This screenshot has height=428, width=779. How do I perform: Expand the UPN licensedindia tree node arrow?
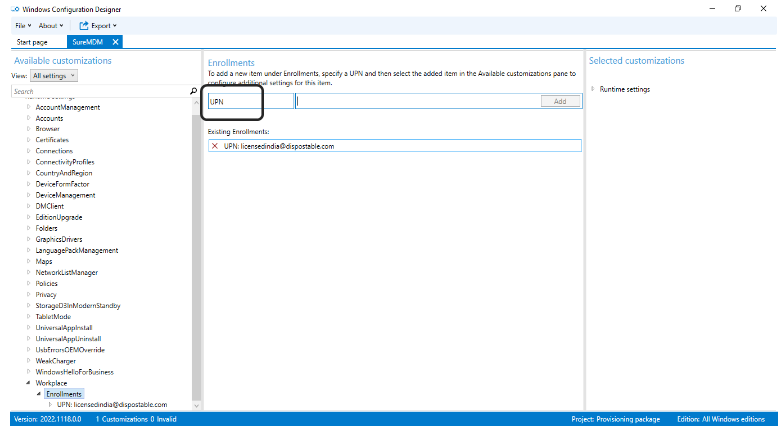tap(50, 405)
